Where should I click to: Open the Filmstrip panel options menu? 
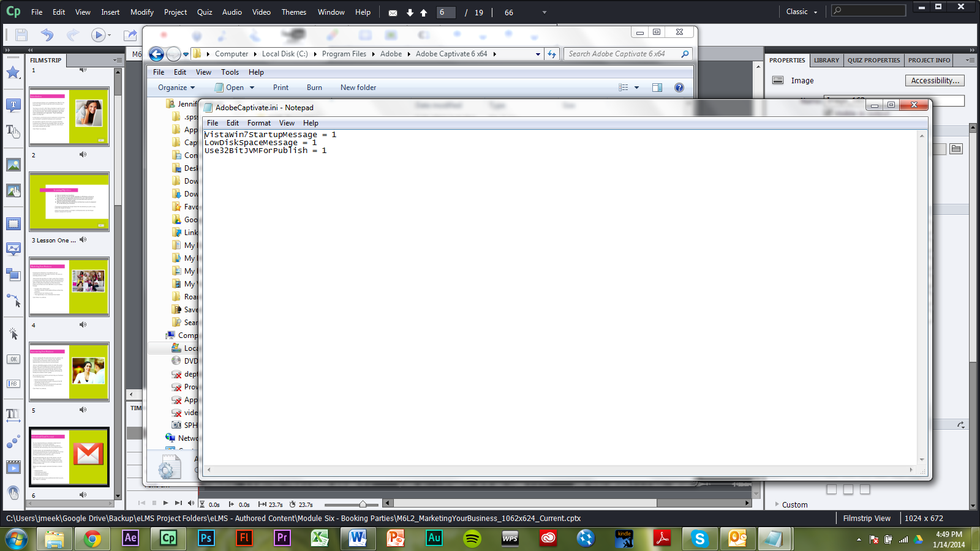(x=118, y=60)
